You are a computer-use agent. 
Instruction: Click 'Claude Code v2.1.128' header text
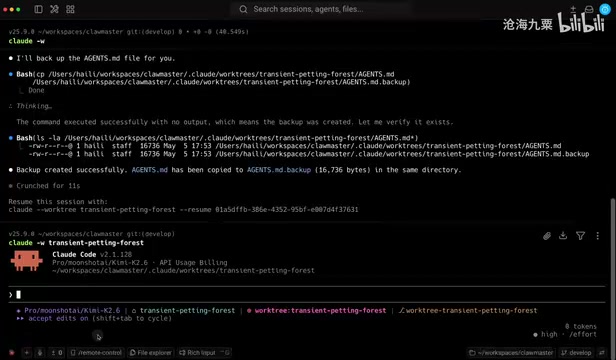pyautogui.click(x=92, y=254)
